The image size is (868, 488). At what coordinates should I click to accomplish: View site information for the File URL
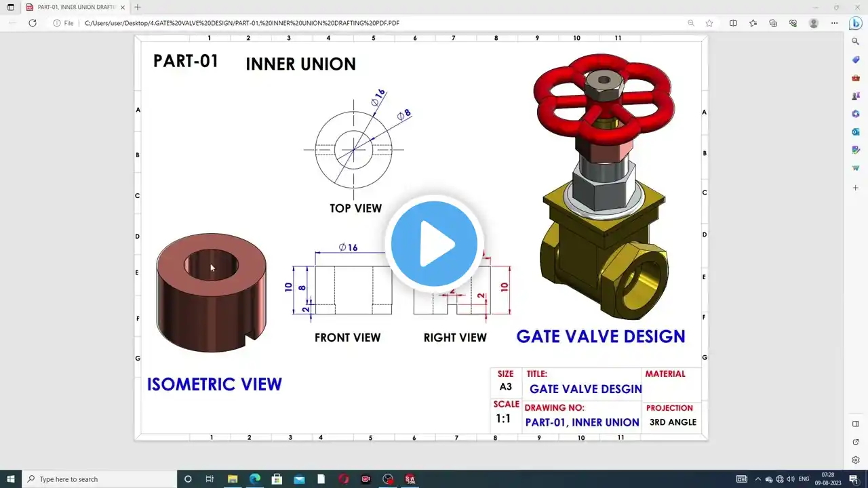coord(63,23)
